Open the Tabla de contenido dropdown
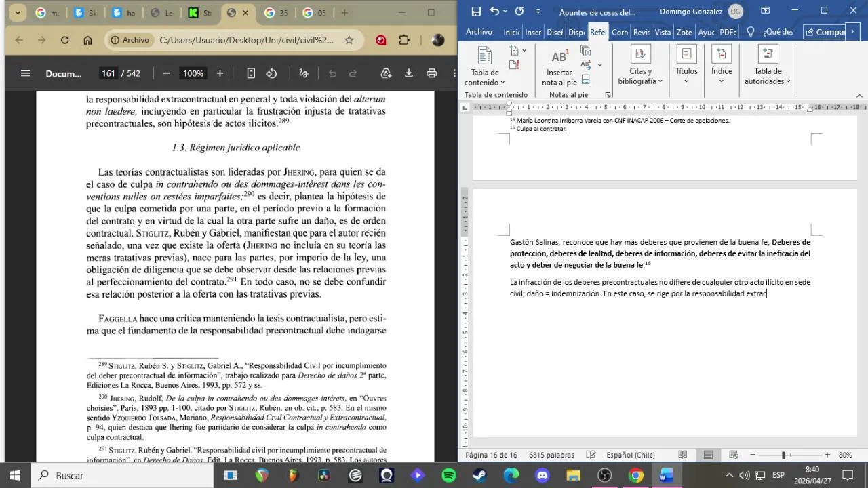 pyautogui.click(x=485, y=66)
